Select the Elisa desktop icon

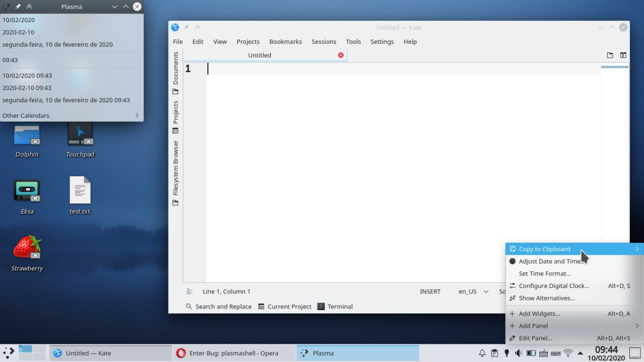coord(27,197)
